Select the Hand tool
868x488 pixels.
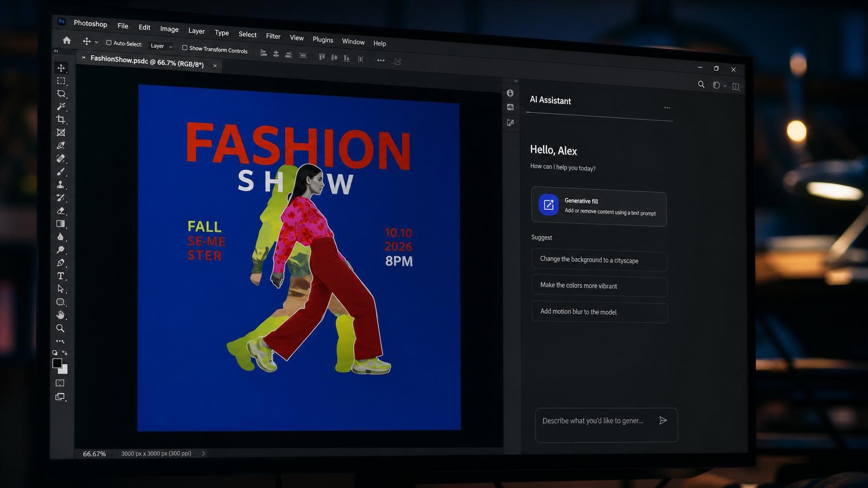coord(61,315)
